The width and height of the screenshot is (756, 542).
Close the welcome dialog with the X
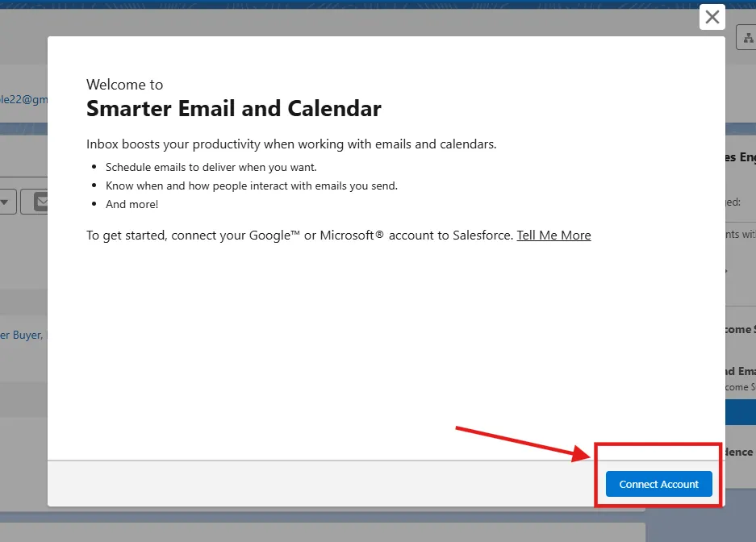click(x=712, y=17)
